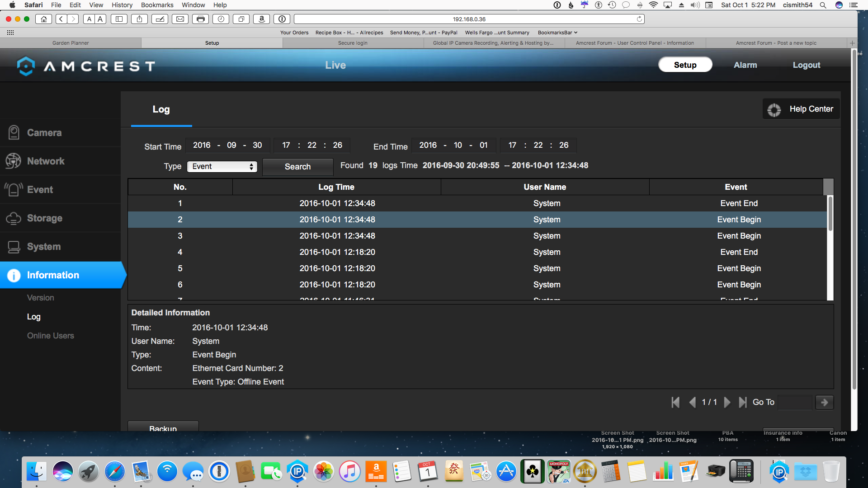Expand the BookmarksBar folder

(557, 33)
